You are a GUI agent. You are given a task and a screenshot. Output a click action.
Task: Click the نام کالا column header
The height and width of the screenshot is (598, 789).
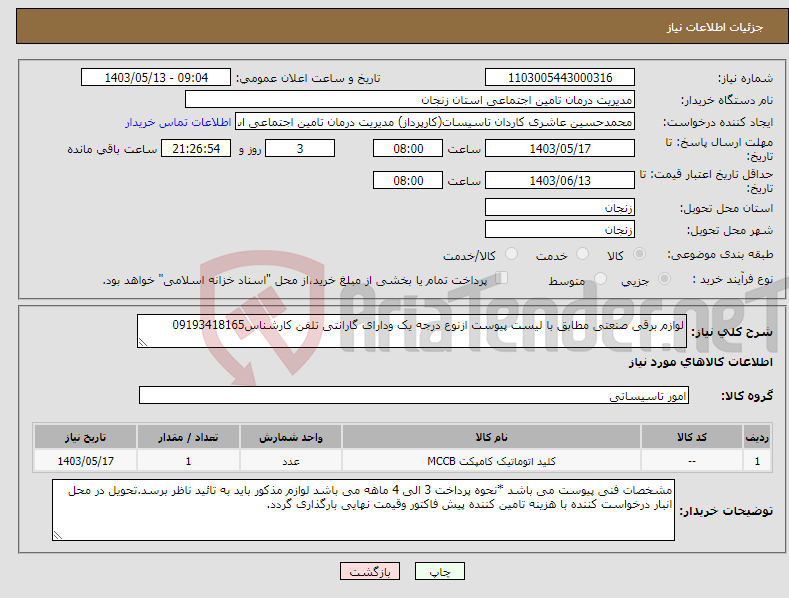click(x=491, y=437)
